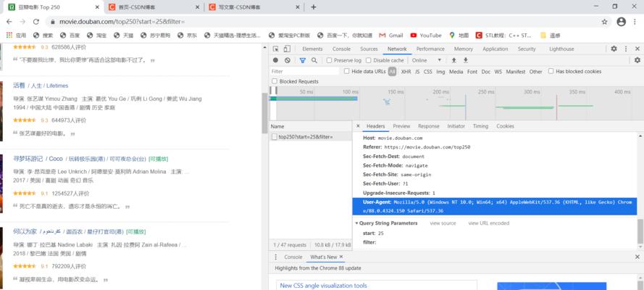
Task: Open the Timing tab
Action: coord(480,126)
